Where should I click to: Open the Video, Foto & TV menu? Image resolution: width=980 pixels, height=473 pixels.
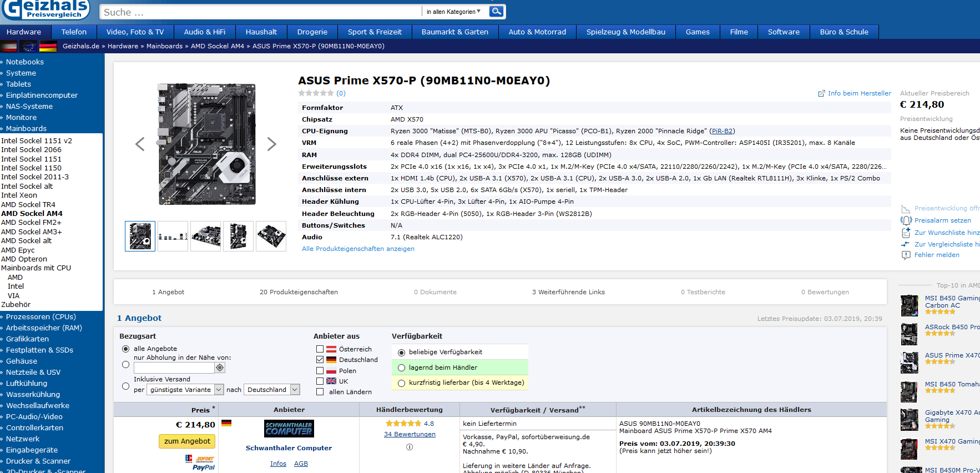click(135, 32)
